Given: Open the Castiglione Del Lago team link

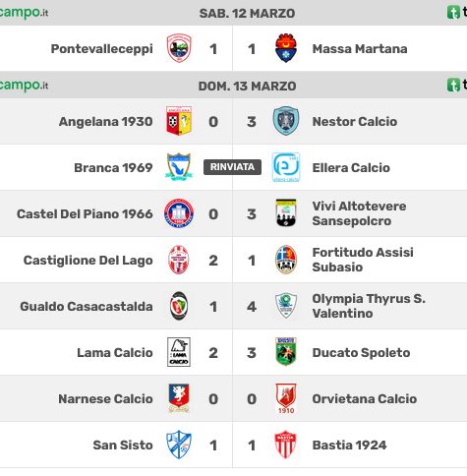Looking at the screenshot, I should coord(88,261).
